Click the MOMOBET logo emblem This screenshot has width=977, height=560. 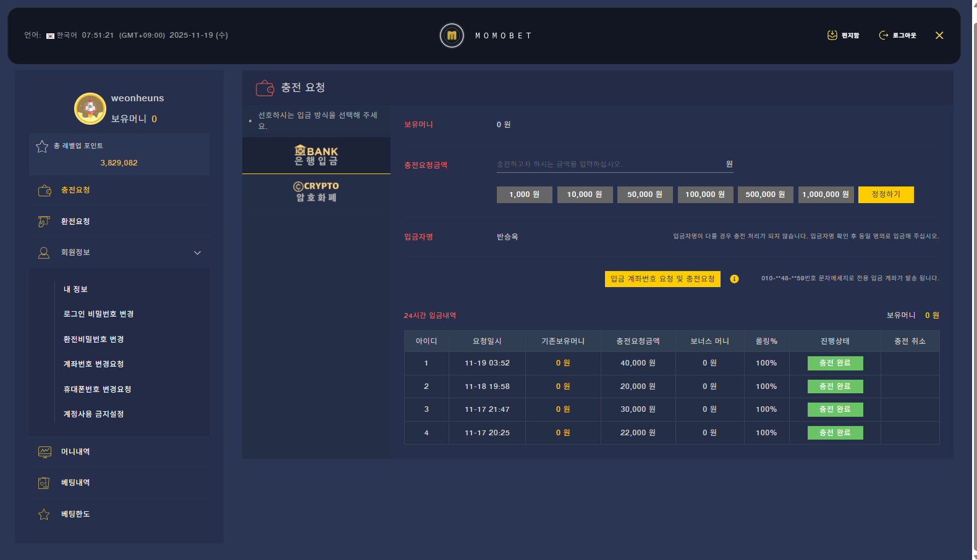pos(452,36)
